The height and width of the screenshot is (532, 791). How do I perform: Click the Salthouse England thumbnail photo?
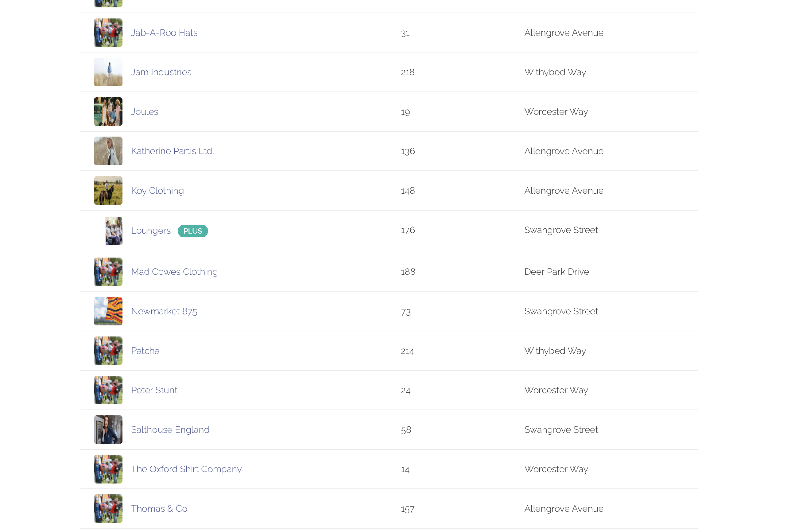click(108, 429)
